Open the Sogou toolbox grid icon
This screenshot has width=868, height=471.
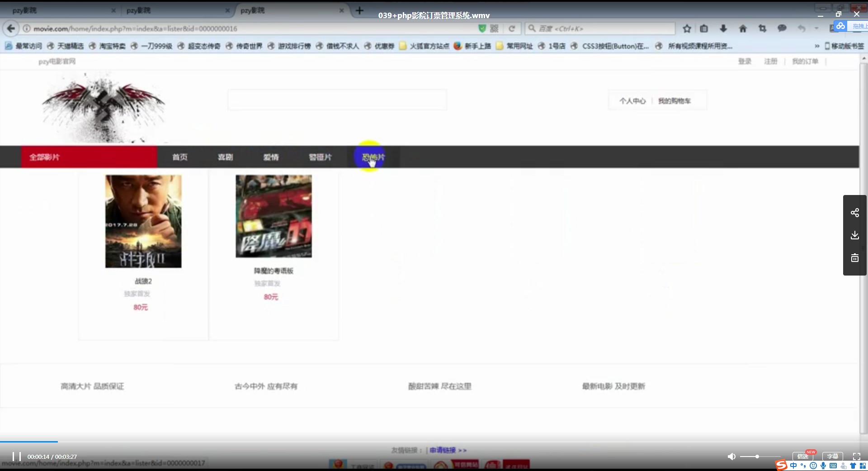(863, 466)
